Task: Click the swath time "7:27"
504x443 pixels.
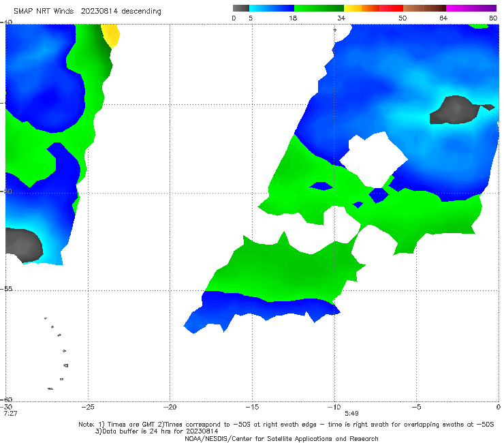Action: point(11,413)
